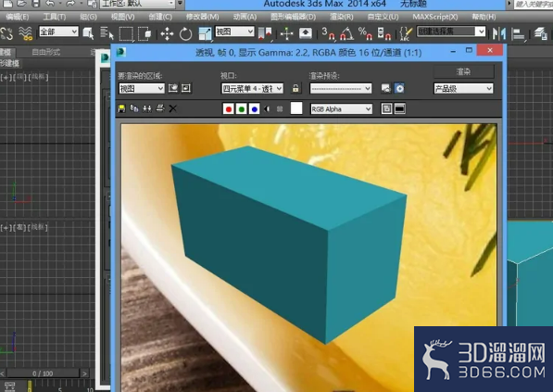Activate the Select and Move tool

pyautogui.click(x=167, y=34)
